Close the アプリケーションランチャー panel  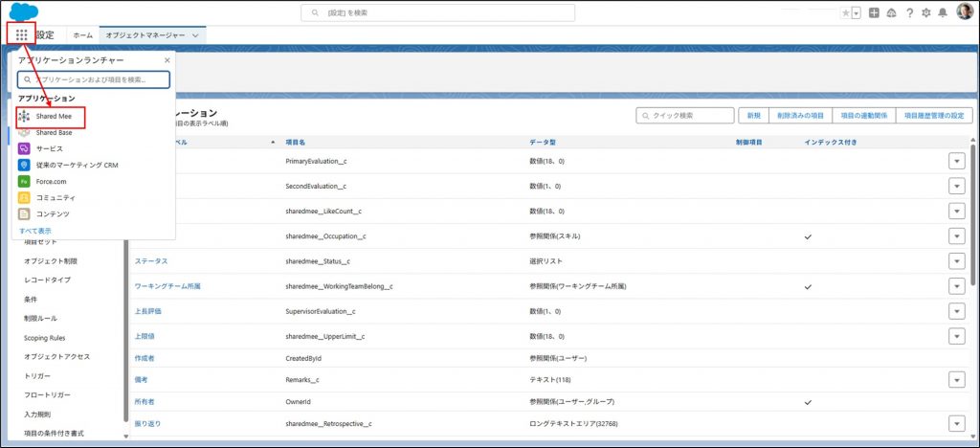tap(167, 60)
